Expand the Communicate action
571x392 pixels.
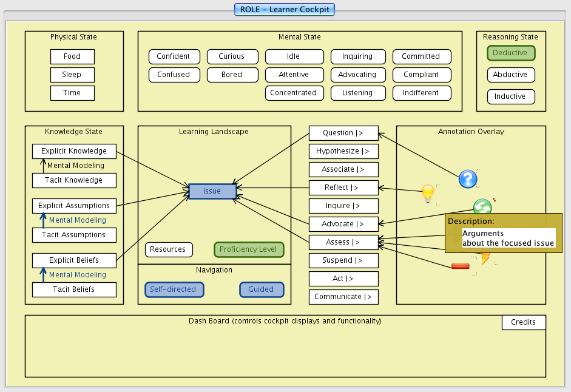tap(343, 297)
